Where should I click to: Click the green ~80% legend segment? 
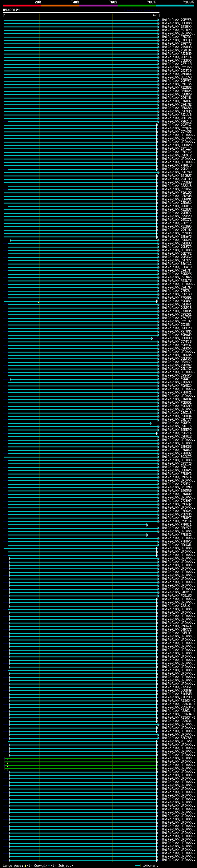(137, 6)
